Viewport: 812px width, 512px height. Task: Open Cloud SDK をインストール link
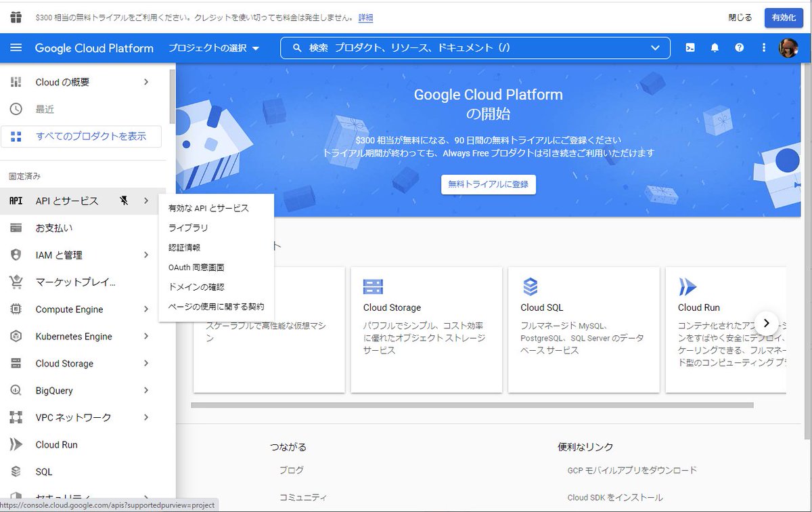(x=615, y=497)
